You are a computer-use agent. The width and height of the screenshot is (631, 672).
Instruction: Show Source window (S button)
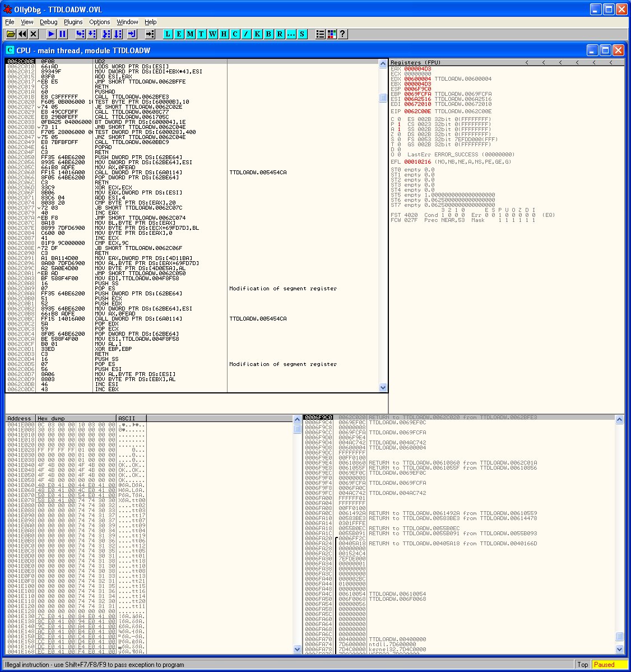[302, 34]
